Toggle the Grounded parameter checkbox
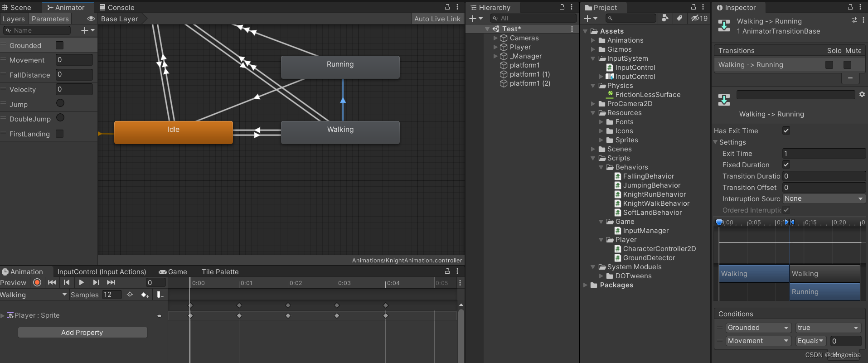Image resolution: width=868 pixels, height=363 pixels. [59, 45]
